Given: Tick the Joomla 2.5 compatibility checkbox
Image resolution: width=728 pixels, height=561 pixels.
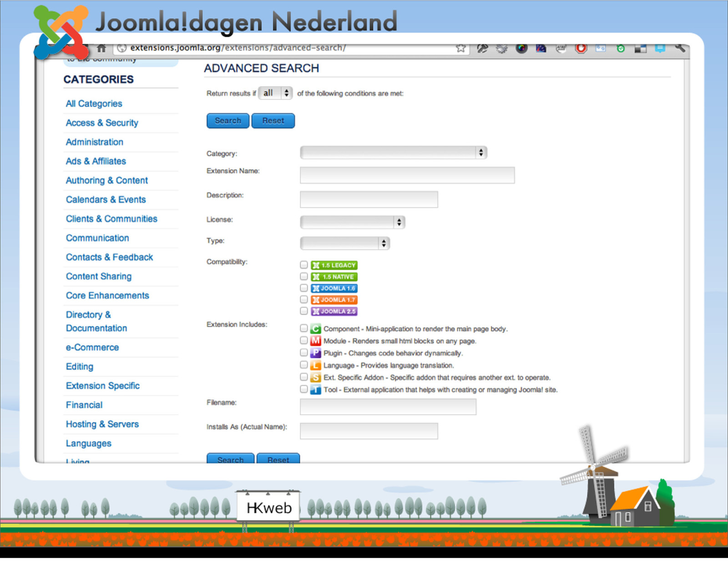Looking at the screenshot, I should [304, 311].
